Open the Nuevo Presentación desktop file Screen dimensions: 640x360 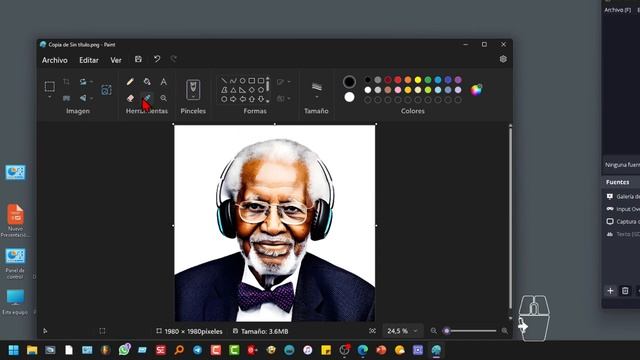(15, 220)
